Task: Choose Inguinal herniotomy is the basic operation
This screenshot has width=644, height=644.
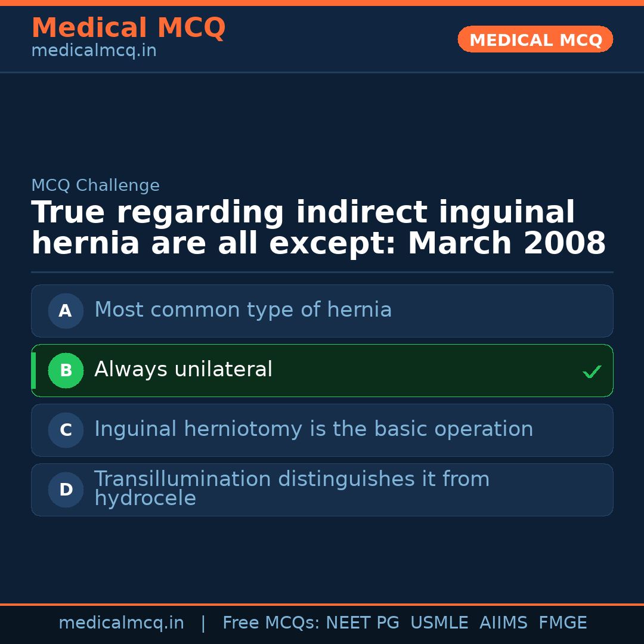Action: point(314,429)
